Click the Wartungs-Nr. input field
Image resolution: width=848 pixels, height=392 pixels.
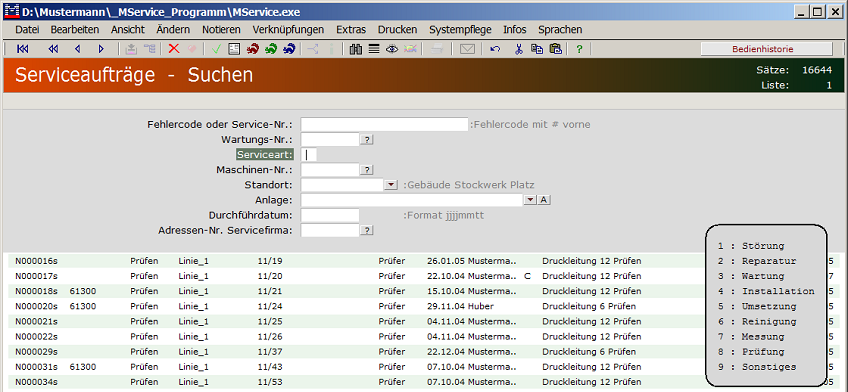[x=330, y=139]
